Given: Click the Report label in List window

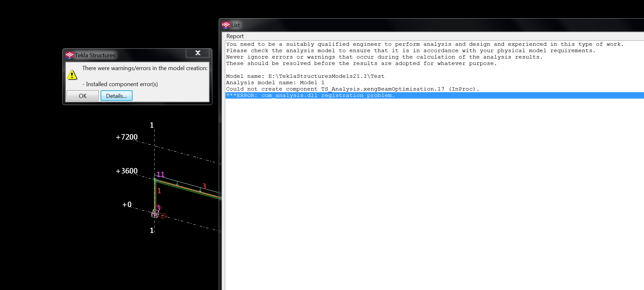Looking at the screenshot, I should click(x=235, y=36).
